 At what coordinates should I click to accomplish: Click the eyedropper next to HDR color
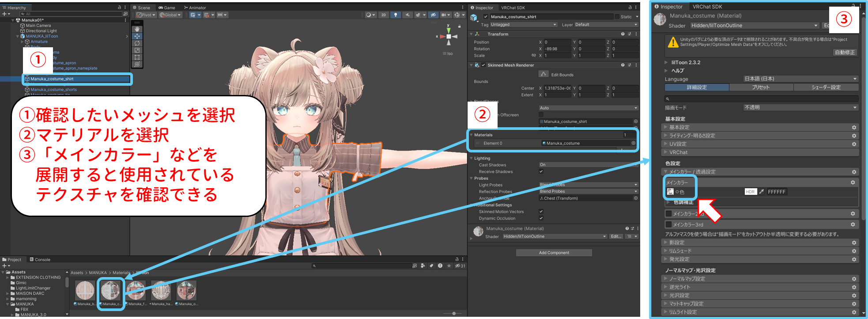click(x=762, y=192)
